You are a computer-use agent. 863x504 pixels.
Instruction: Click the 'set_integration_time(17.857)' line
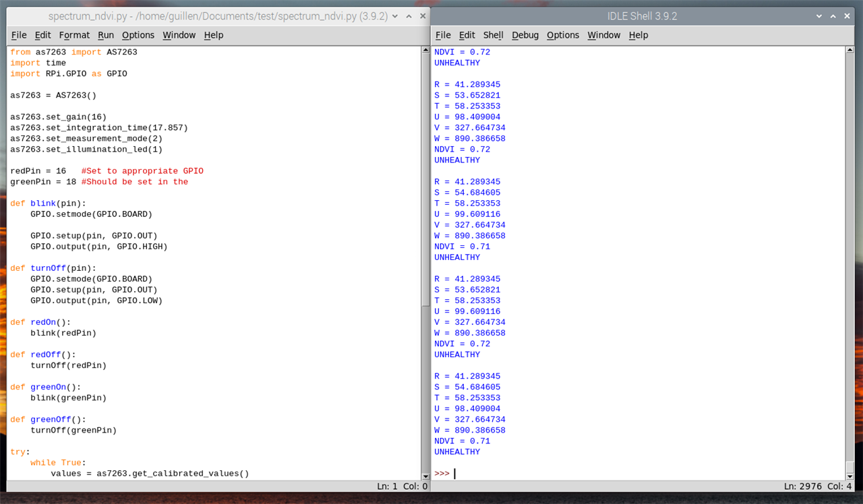point(99,127)
